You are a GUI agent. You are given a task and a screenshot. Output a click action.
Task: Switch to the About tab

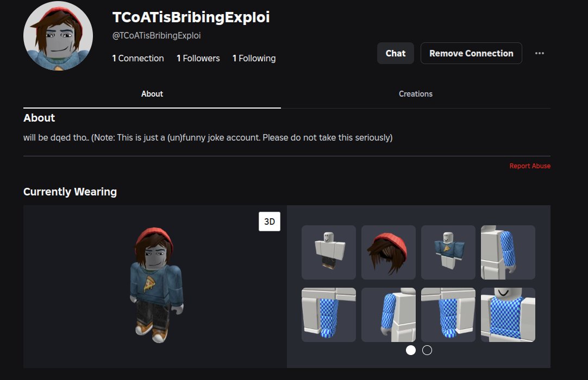152,94
